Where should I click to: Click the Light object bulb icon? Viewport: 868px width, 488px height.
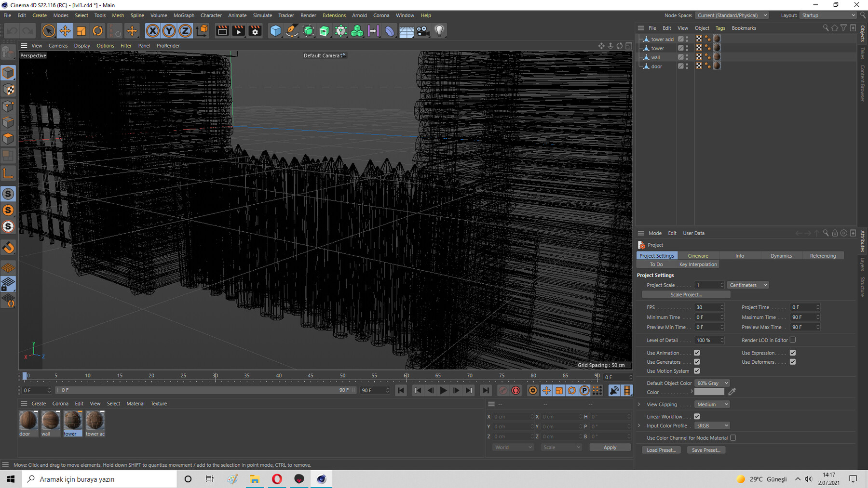439,31
